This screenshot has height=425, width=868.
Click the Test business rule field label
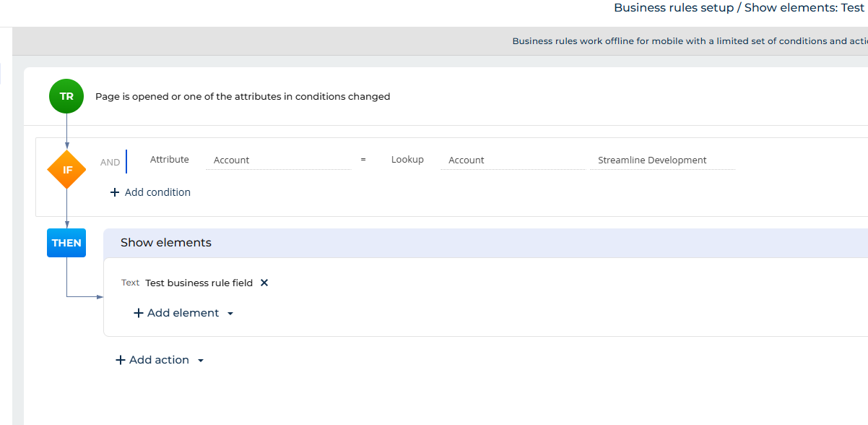click(x=199, y=283)
